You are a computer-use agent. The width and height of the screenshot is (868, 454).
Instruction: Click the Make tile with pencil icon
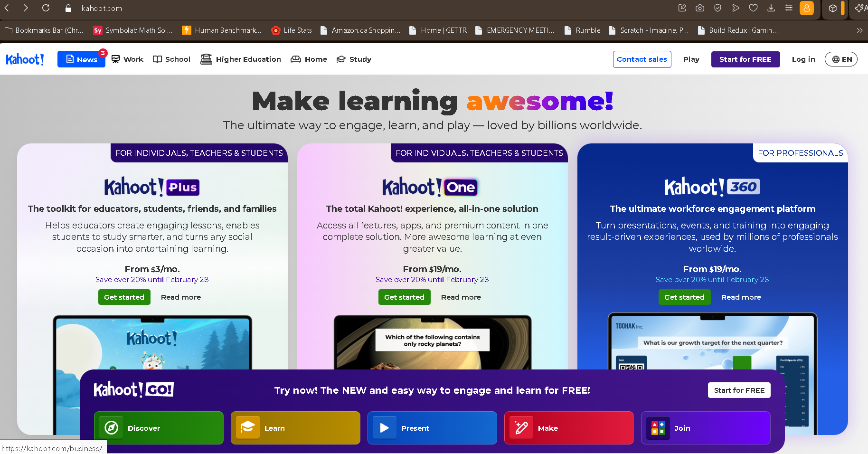pos(569,428)
